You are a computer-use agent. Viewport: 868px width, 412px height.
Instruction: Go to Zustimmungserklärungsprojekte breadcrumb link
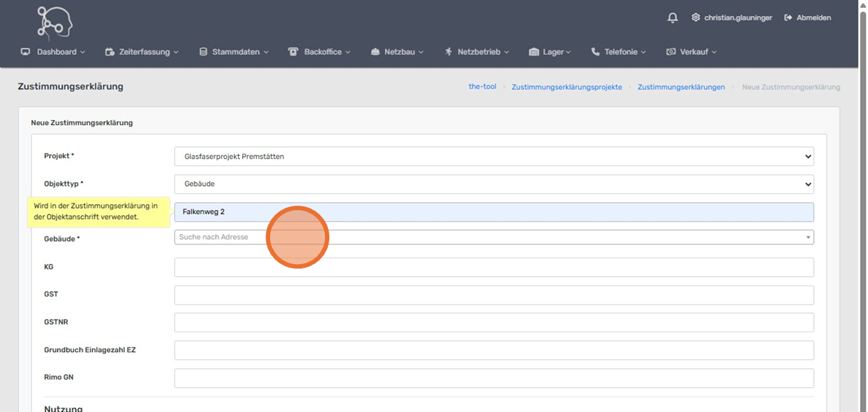click(566, 87)
